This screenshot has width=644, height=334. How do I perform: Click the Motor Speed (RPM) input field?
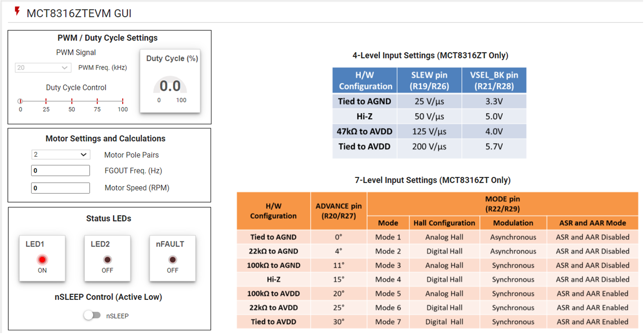(60, 188)
